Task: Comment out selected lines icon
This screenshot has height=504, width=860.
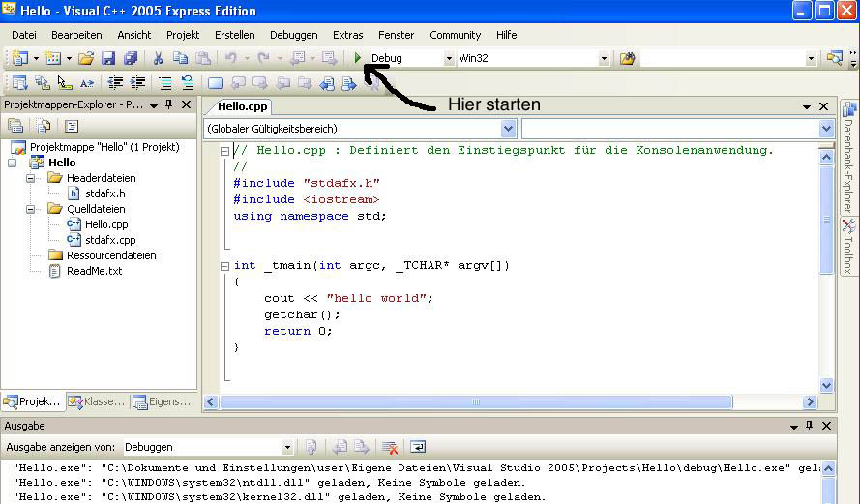Action: tap(165, 83)
